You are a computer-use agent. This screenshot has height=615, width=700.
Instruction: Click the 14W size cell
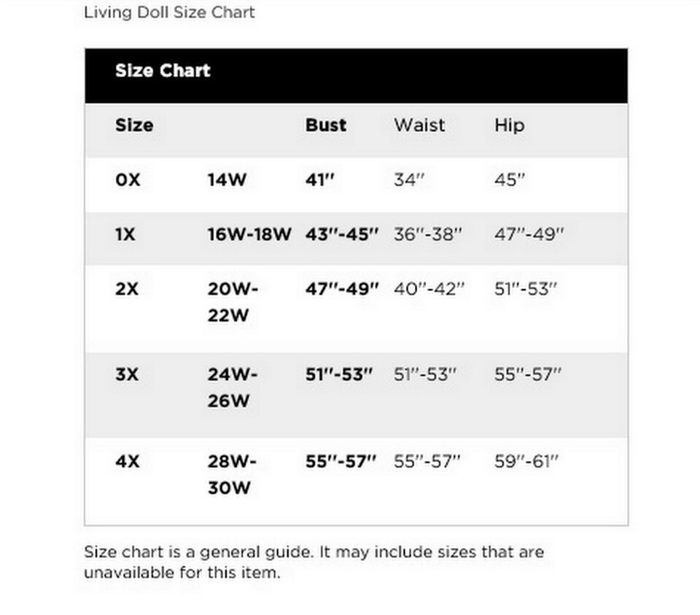tap(227, 179)
